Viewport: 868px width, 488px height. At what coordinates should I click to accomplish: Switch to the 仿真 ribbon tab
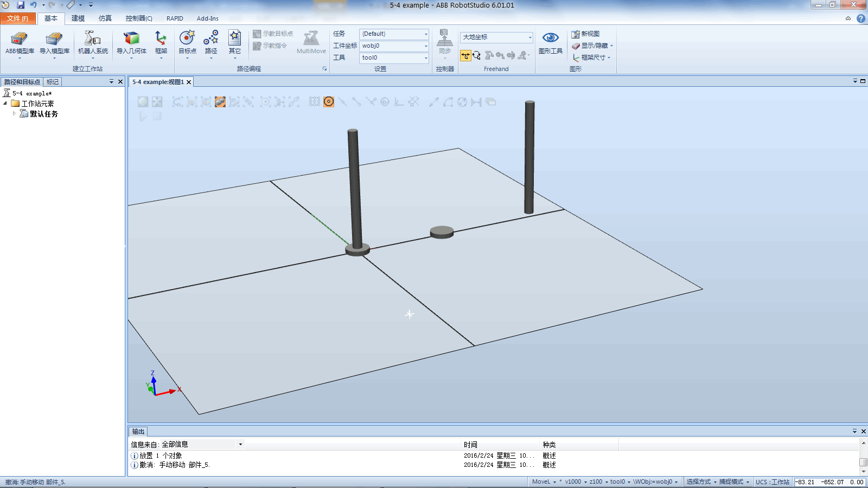pyautogui.click(x=105, y=18)
